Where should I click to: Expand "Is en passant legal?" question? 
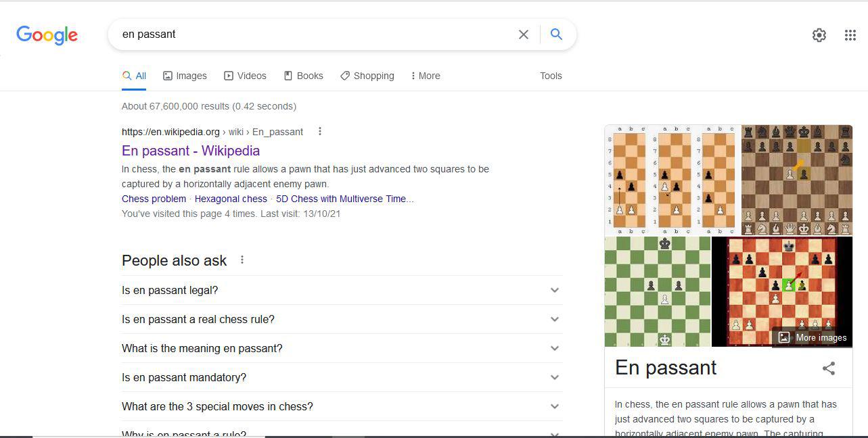click(x=554, y=290)
